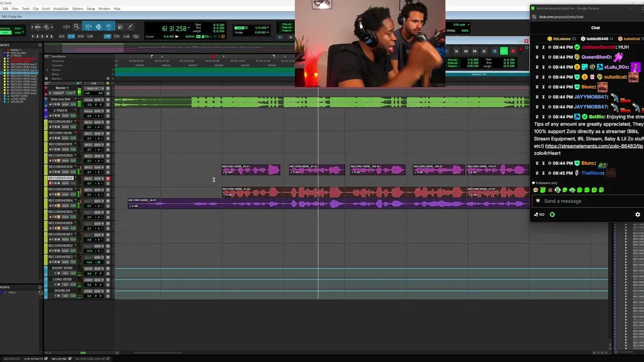
Task: Enable Spot edit mode
Action: (x=18, y=29)
